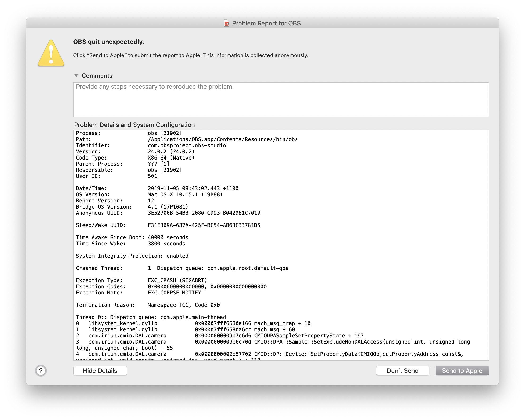Image resolution: width=525 pixels, height=420 pixels.
Task: Click the crash report document icon in title bar
Action: [x=226, y=23]
